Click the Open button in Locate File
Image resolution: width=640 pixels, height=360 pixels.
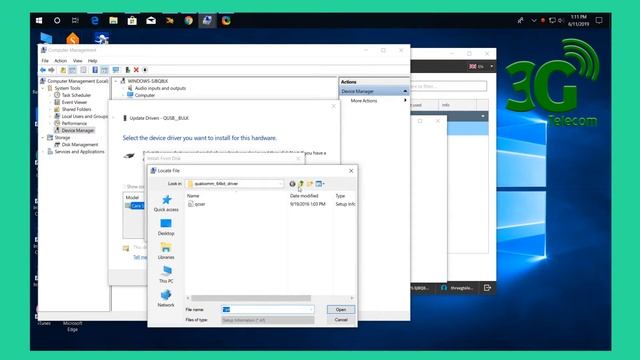[x=341, y=310]
